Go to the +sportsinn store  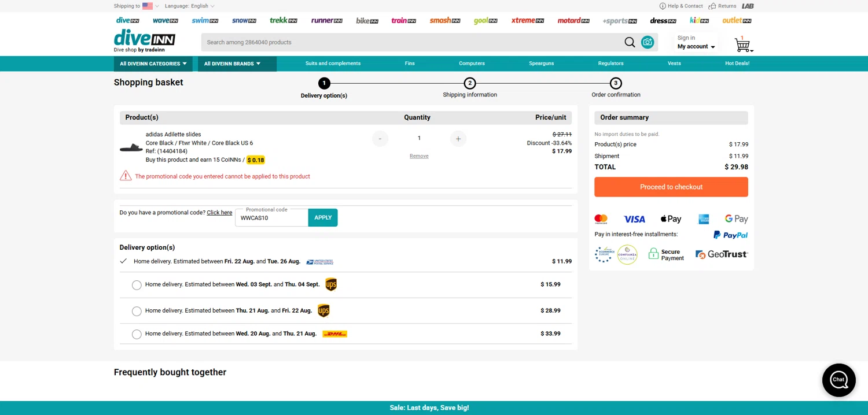pyautogui.click(x=619, y=21)
